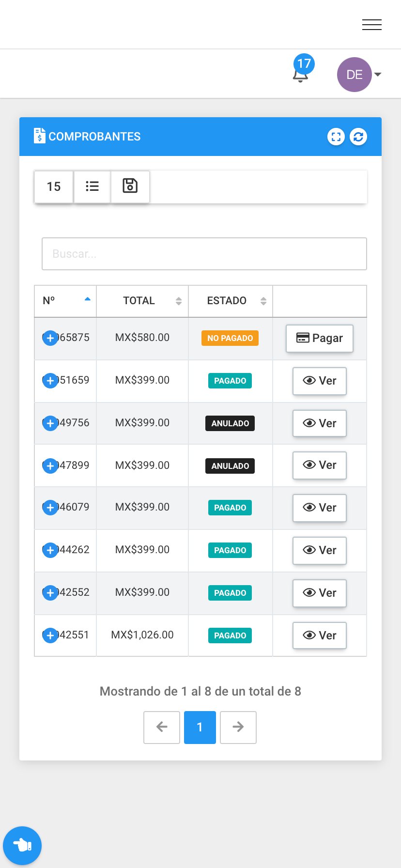This screenshot has width=401, height=868.
Task: Expand row details for invoice ending 42551
Action: 50,635
